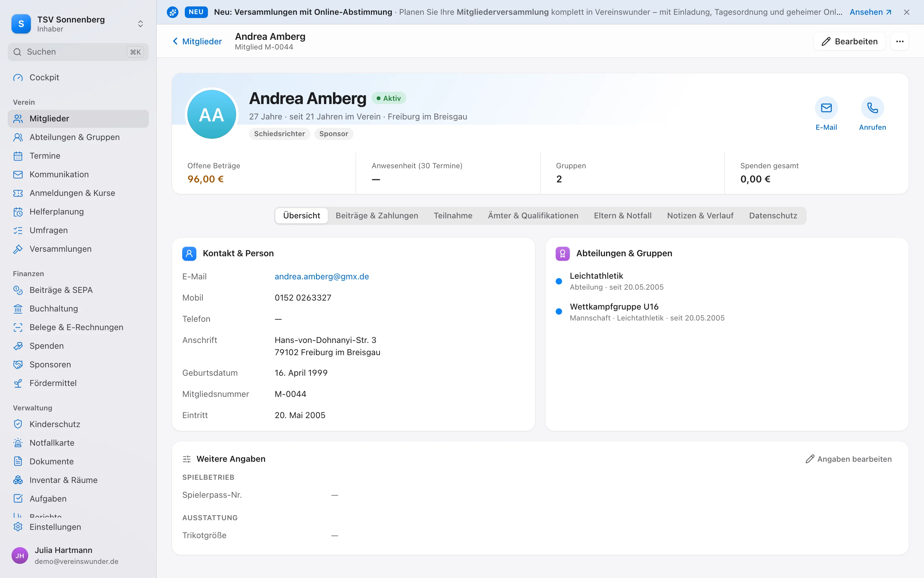Open Fördermittel sprout icon

[x=18, y=383]
